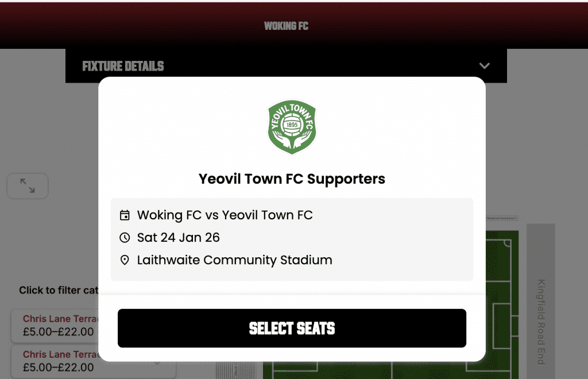Click the Sat 24 Jan 26 date

178,238
